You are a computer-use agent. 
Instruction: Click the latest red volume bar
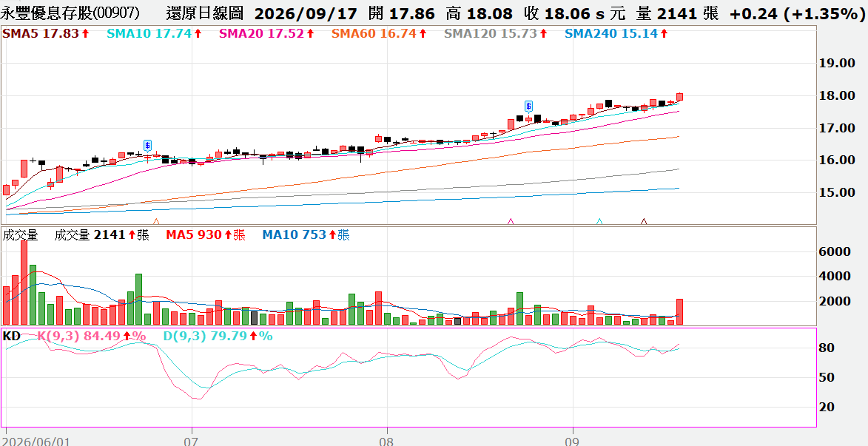pos(679,311)
